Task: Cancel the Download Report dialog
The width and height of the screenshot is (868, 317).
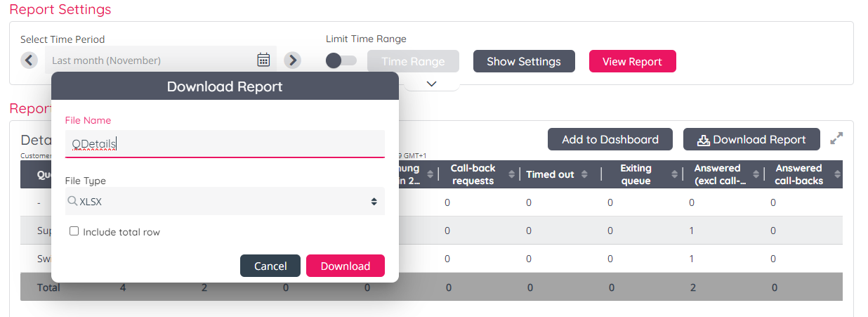Action: click(270, 266)
